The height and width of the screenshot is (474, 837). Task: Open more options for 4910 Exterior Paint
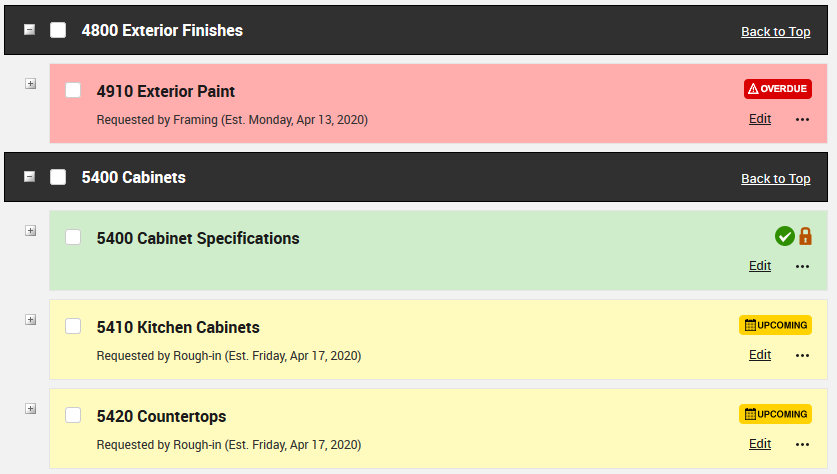point(802,120)
